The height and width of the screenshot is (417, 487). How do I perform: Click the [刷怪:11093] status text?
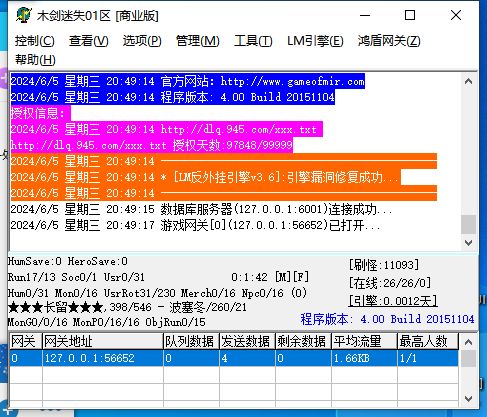(x=384, y=265)
